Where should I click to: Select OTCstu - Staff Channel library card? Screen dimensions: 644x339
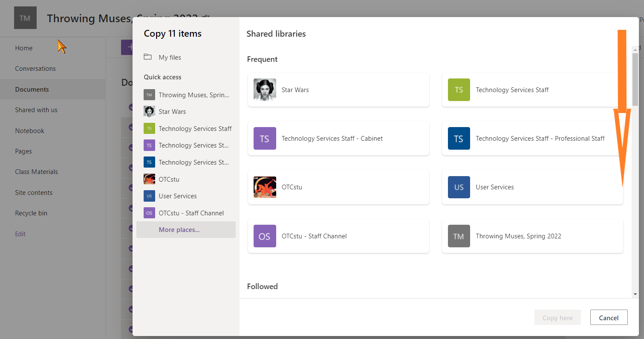point(338,236)
